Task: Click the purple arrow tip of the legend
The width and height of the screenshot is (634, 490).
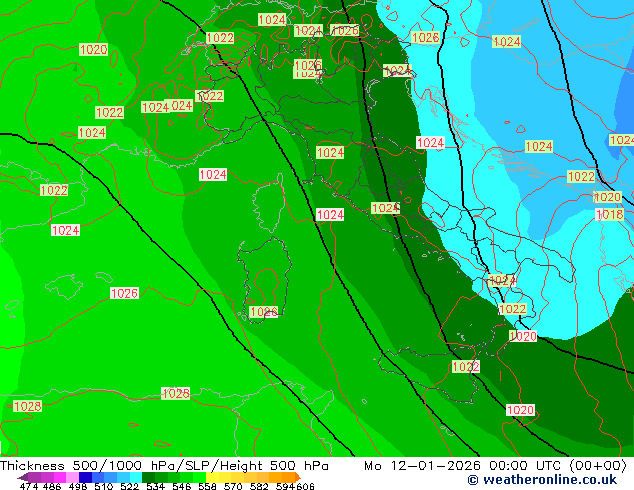Action: coord(23,477)
